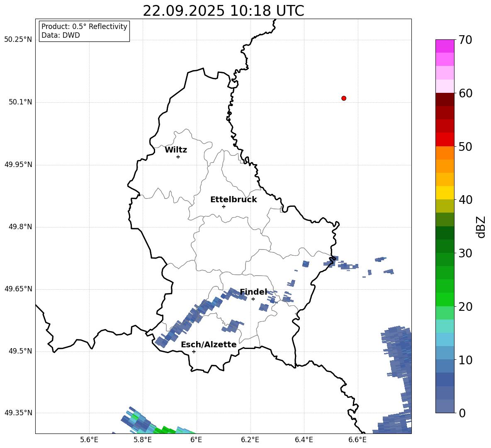Screen dimensions: 491x448
Task: Click the 60 value on the colorbar
Action: 465,93
